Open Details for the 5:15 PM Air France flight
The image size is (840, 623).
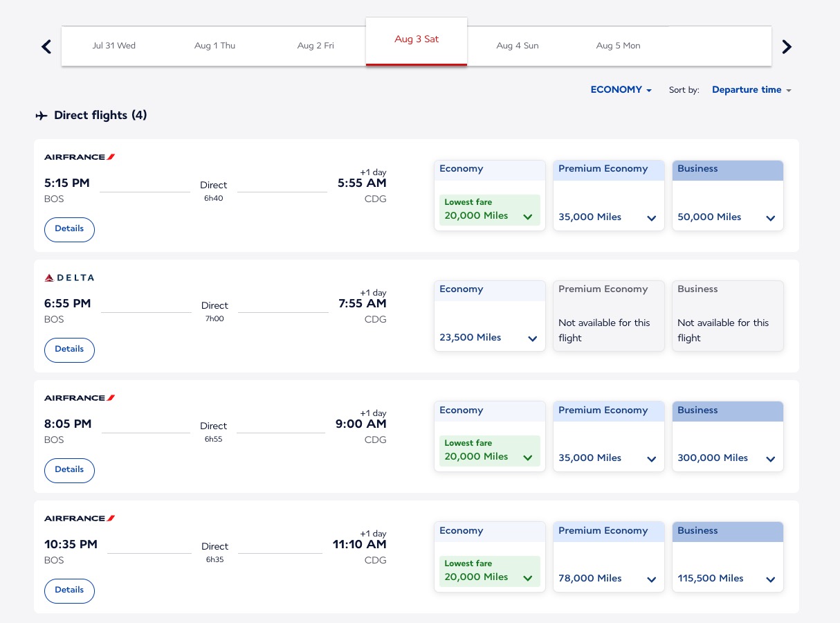coord(69,229)
